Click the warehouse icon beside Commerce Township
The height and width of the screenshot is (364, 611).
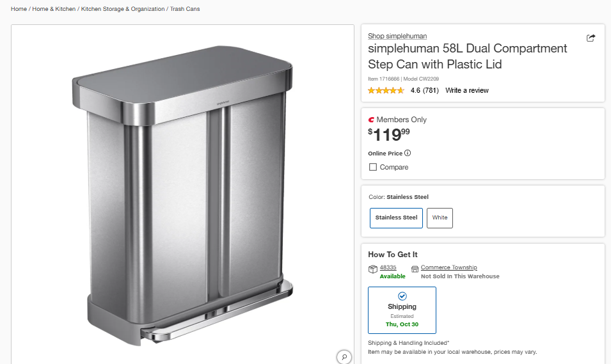(x=415, y=269)
